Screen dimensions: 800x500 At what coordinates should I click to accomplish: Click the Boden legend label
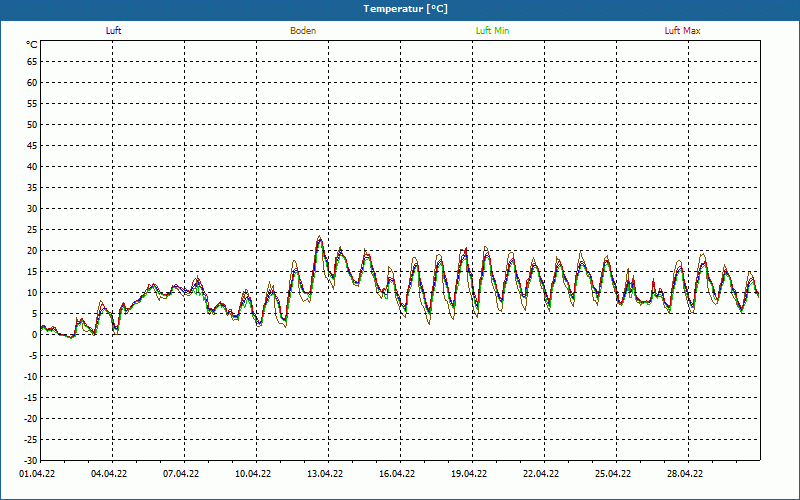pyautogui.click(x=303, y=31)
